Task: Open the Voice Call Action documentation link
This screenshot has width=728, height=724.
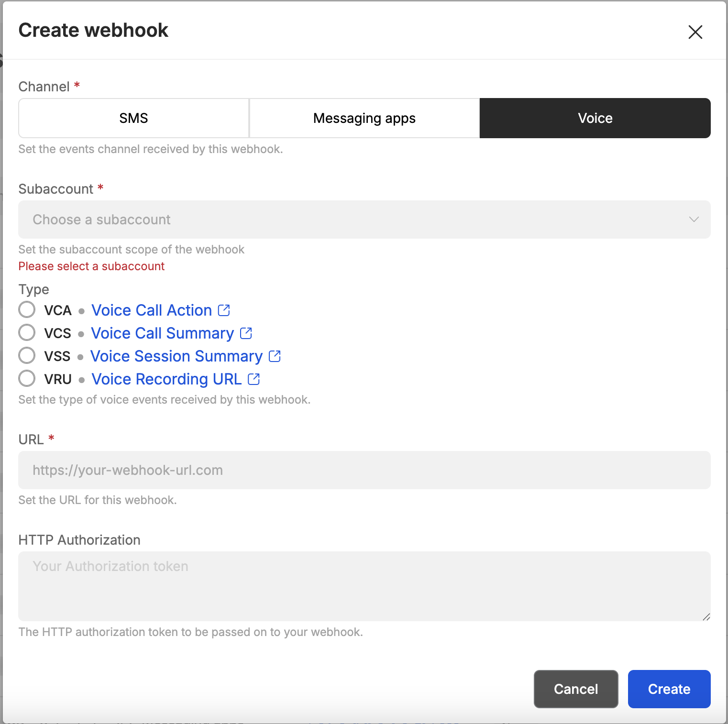Action: point(152,310)
